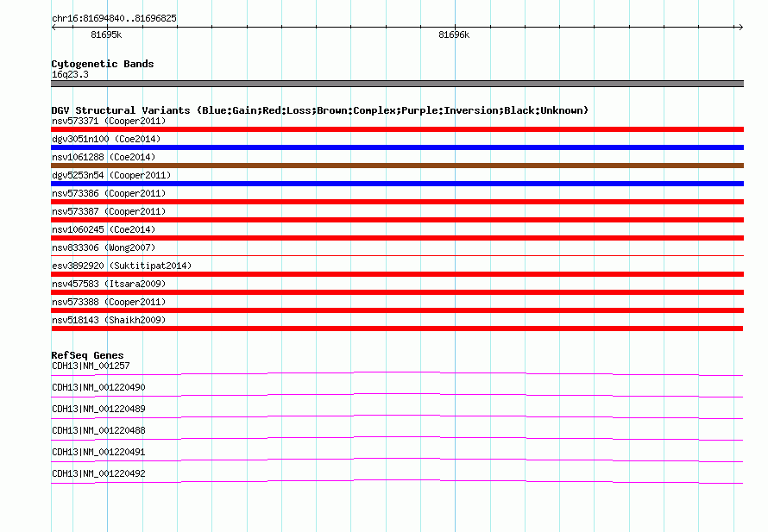Viewport: 768px width, 532px height.
Task: Click the red loss bar of nsv573387
Action: (x=397, y=220)
